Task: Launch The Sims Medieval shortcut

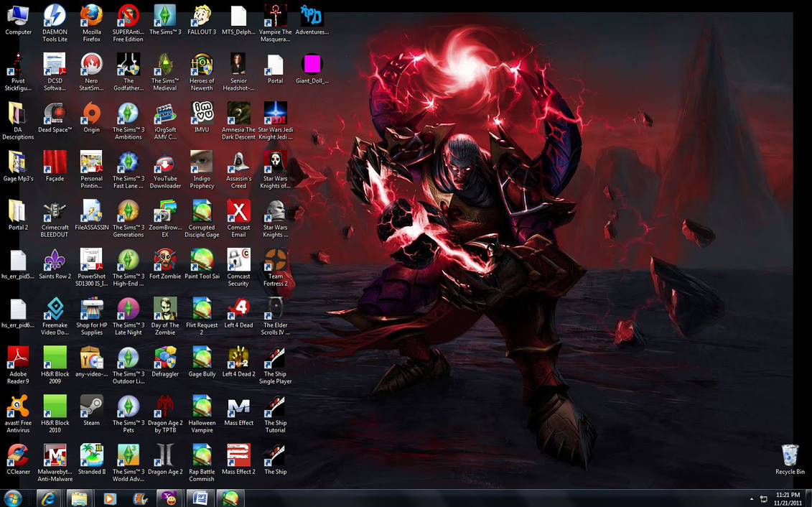Action: click(164, 72)
